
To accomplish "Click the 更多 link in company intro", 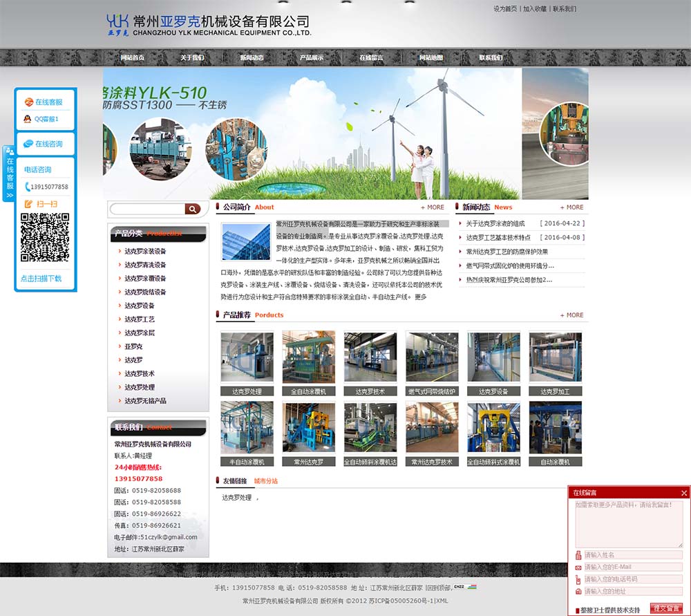I will point(420,297).
